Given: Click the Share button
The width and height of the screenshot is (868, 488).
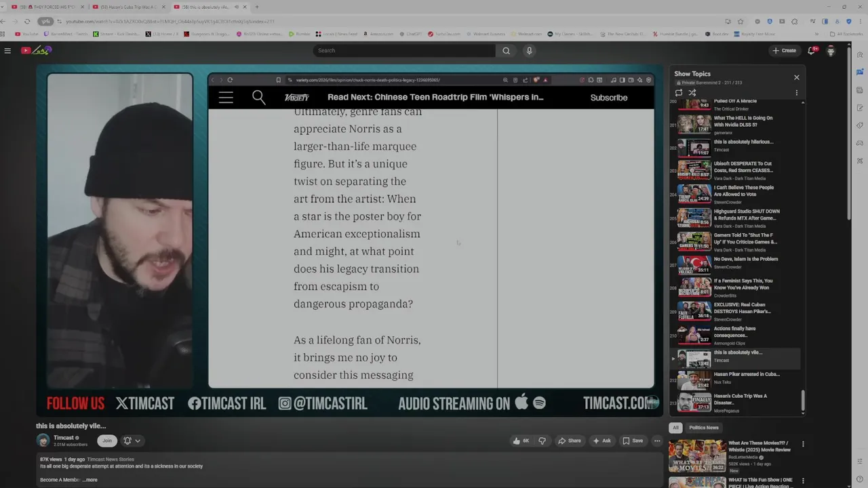Looking at the screenshot, I should [570, 441].
